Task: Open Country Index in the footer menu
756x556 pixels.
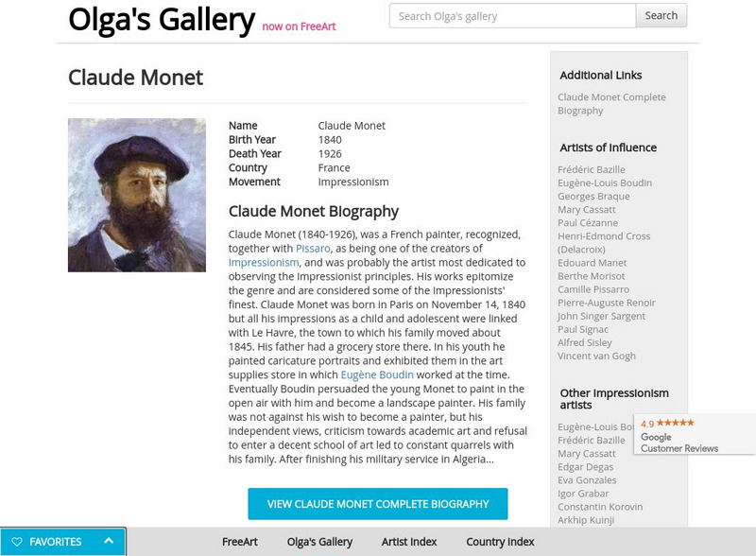Action: pos(500,542)
